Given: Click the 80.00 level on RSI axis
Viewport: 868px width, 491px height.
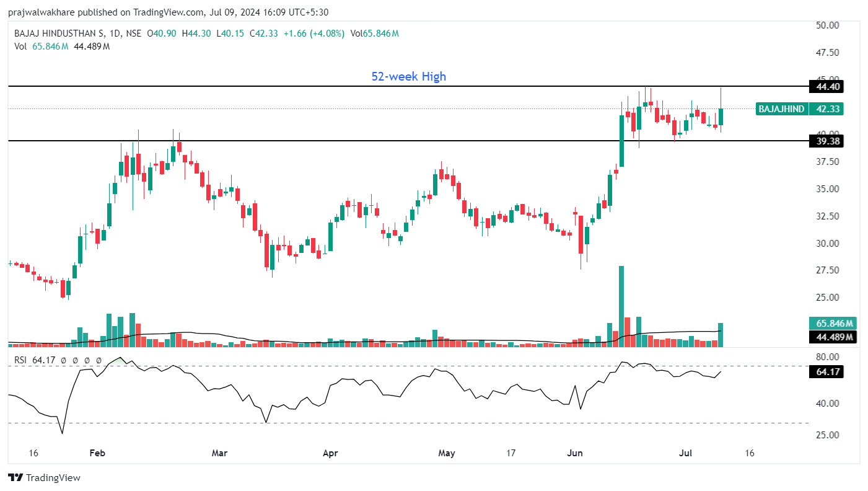Looking at the screenshot, I should (x=827, y=357).
